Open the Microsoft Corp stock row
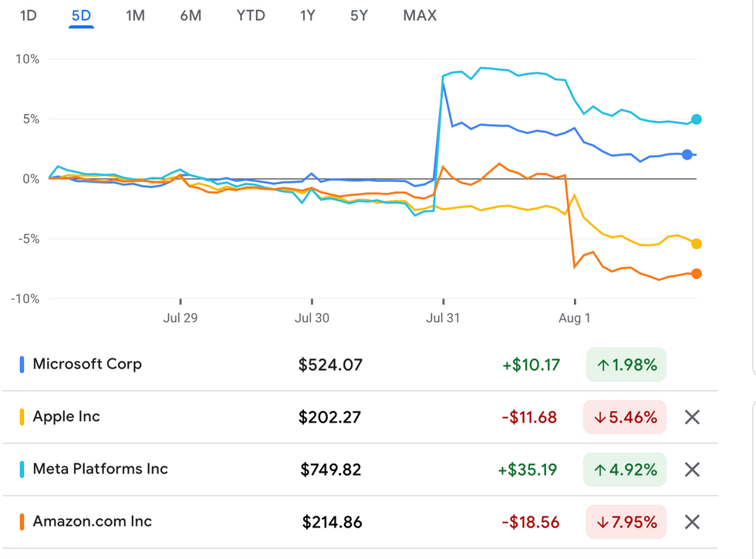 click(87, 365)
